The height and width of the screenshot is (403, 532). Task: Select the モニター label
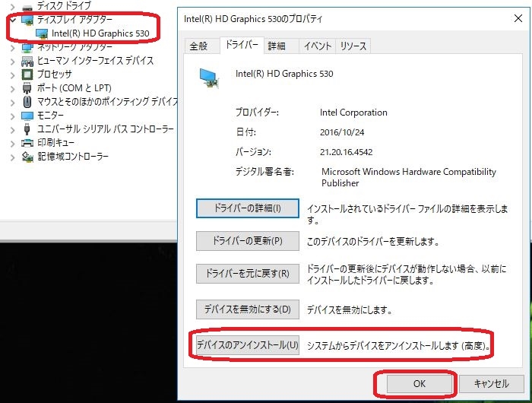click(x=50, y=116)
